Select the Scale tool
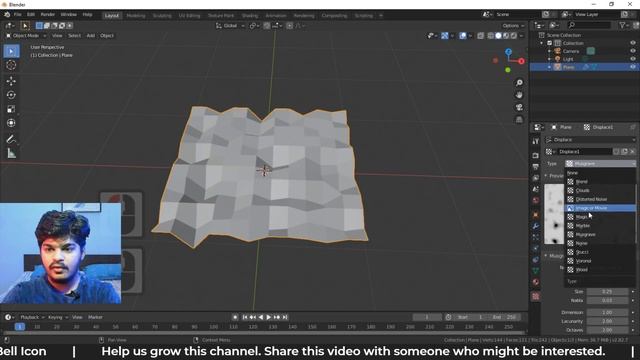Image resolution: width=640 pixels, height=360 pixels. click(11, 109)
